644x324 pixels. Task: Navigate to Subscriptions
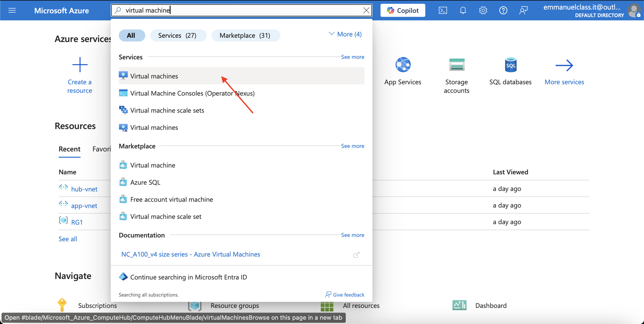[x=97, y=305]
